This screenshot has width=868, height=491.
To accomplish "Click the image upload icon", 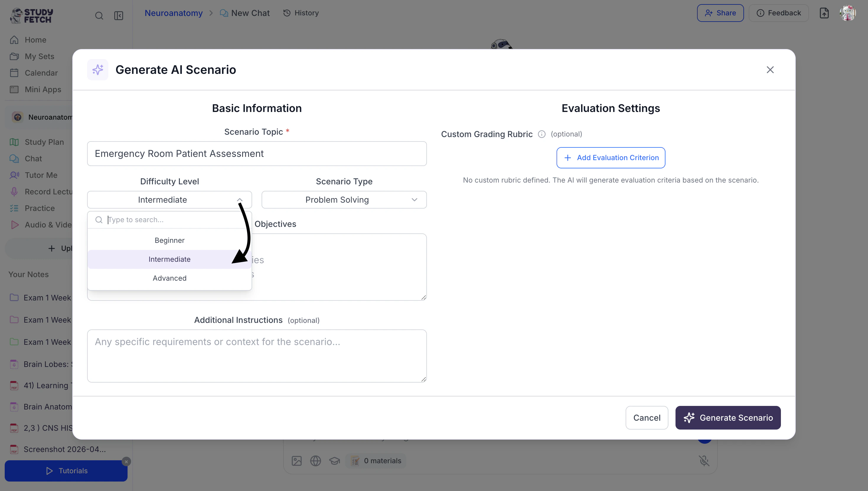I will tap(296, 461).
